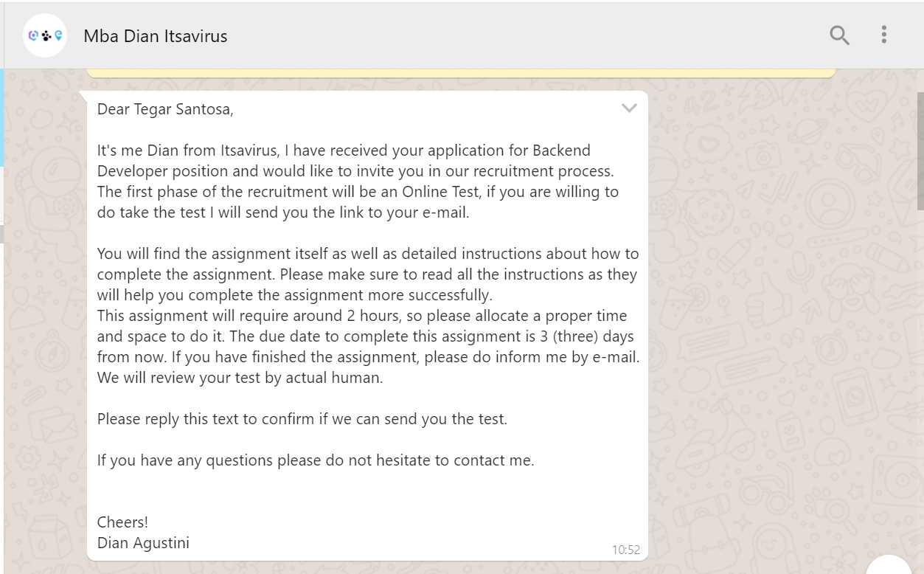Click the line starting 'Please reply this text'
Viewport: 924px width, 574px height.
tap(302, 419)
